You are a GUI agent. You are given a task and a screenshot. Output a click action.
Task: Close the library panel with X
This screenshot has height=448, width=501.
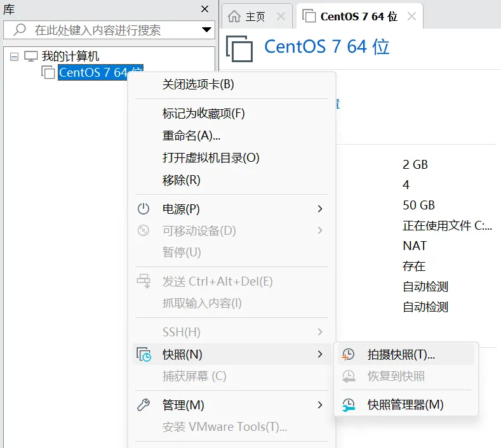(x=204, y=9)
